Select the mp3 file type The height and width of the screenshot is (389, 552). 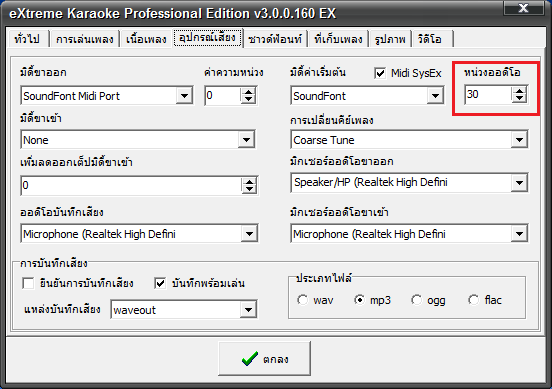359,300
